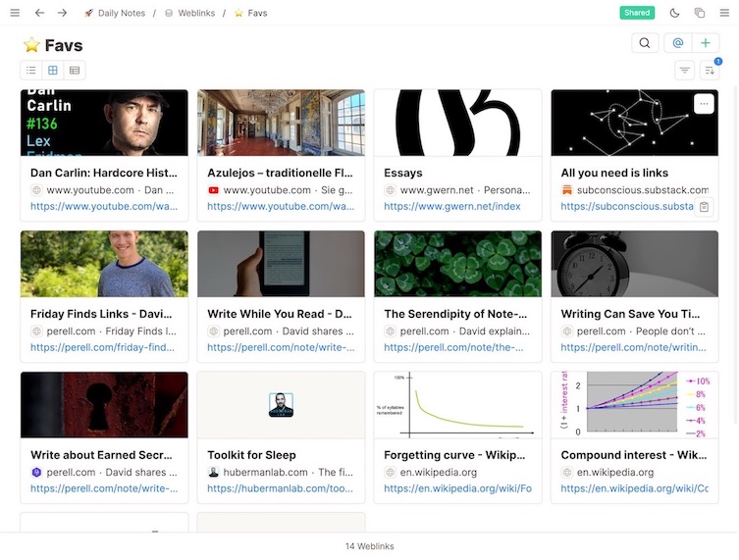Follow en.wikipedia.org/wiki/Fo link

pyautogui.click(x=457, y=488)
